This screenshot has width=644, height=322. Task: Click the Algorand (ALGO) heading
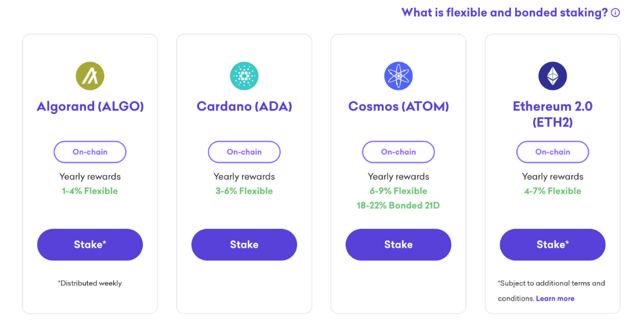click(x=90, y=106)
